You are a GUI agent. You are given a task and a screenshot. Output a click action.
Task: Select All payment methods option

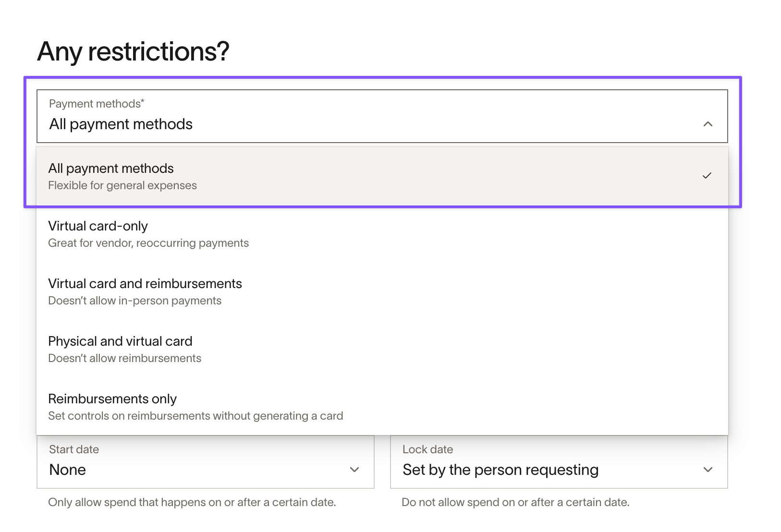(382, 176)
